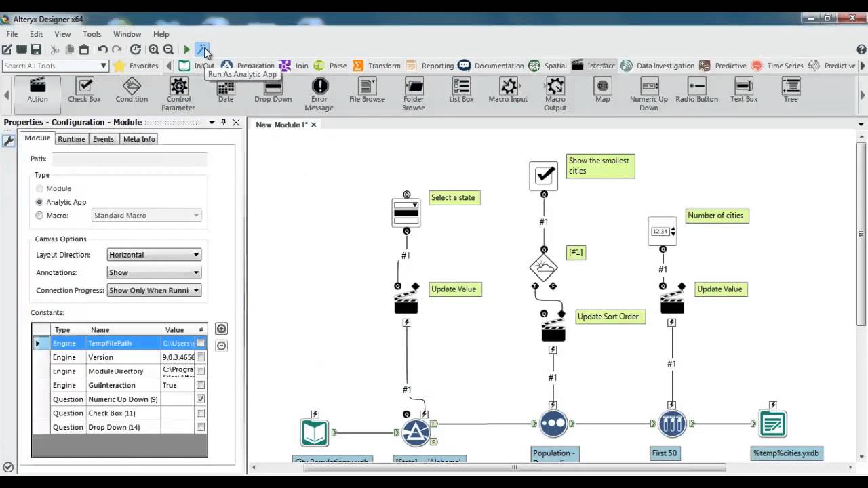Select the Tree tool in the palette
The image size is (868, 488).
tap(791, 91)
